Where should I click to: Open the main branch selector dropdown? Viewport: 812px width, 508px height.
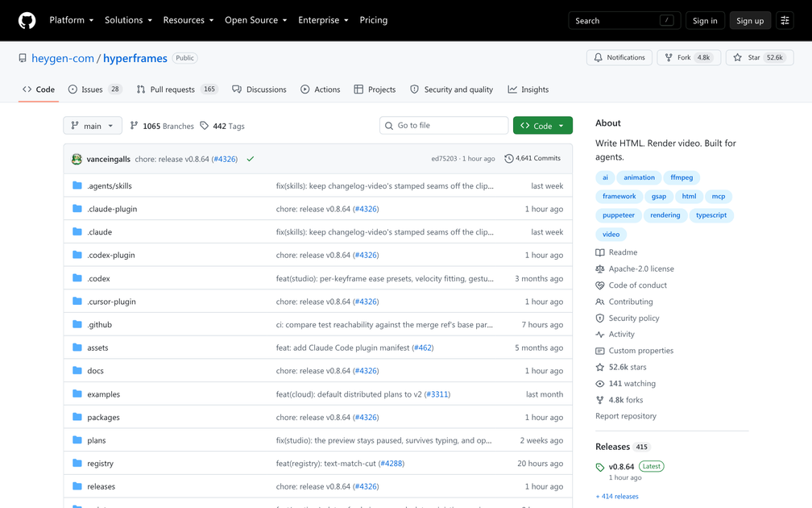tap(93, 126)
